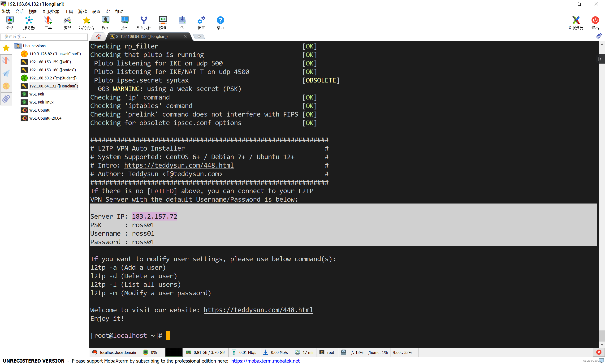Viewport: 605px width, 364px height.
Task: Open the 会话 menu
Action: [x=19, y=12]
